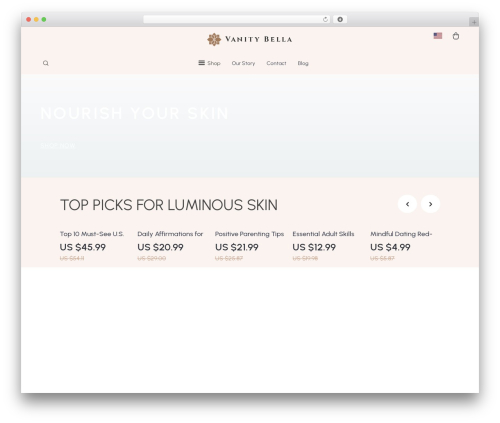Click the price US $20.99
500x423 pixels.
pos(160,247)
